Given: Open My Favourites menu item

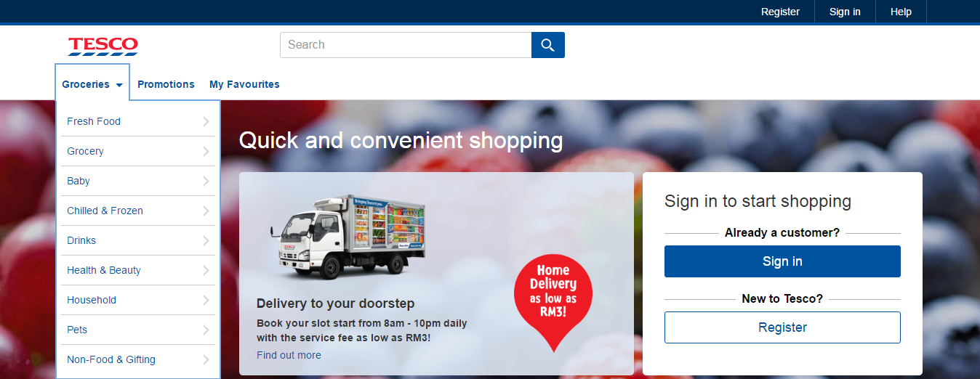Looking at the screenshot, I should tap(244, 84).
